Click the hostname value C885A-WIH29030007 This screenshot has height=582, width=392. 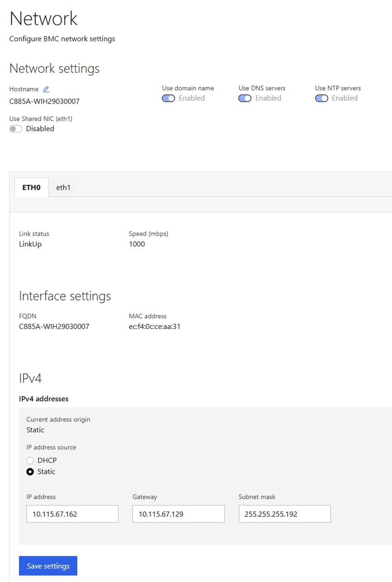pos(44,101)
